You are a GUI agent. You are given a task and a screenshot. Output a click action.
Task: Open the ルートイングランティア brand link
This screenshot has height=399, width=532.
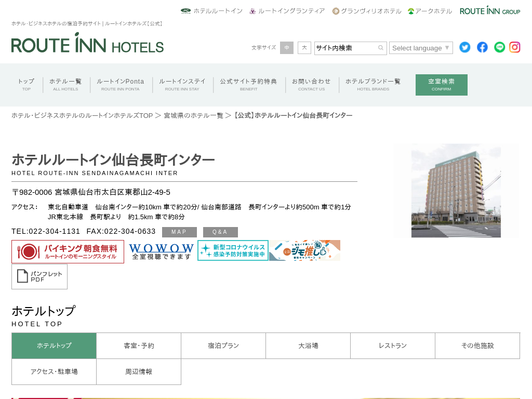[x=287, y=11]
